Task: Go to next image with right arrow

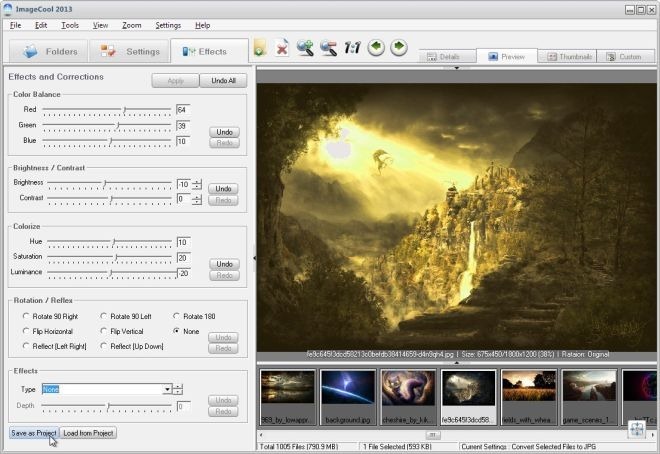Action: coord(399,47)
